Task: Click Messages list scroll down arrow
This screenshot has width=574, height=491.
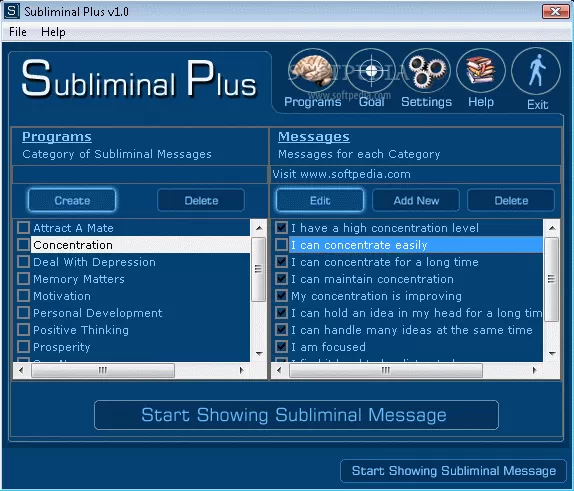Action: pos(552,353)
